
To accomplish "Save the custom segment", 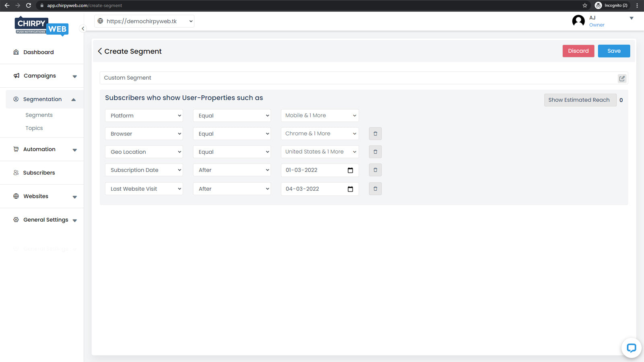I will pos(613,51).
